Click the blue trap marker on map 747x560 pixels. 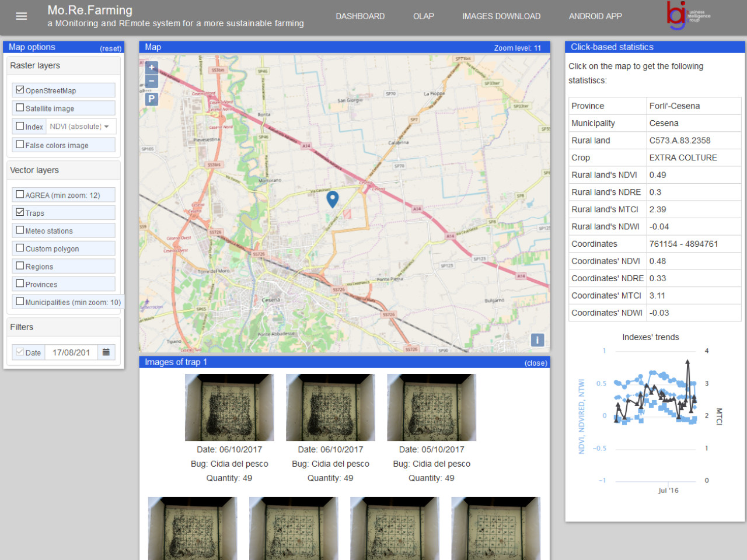click(333, 199)
